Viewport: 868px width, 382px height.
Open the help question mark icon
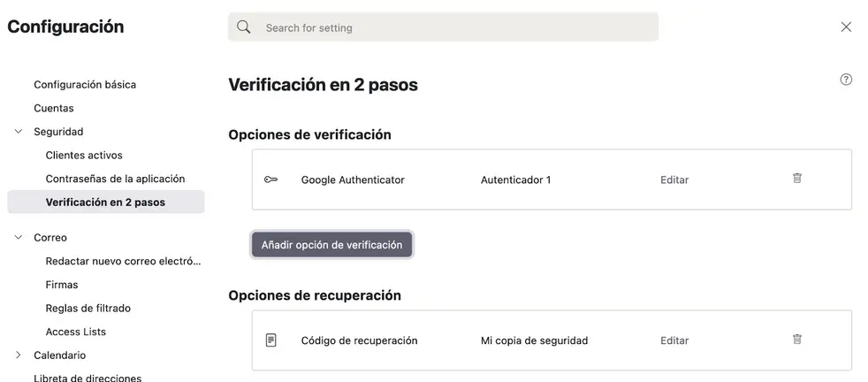(846, 80)
